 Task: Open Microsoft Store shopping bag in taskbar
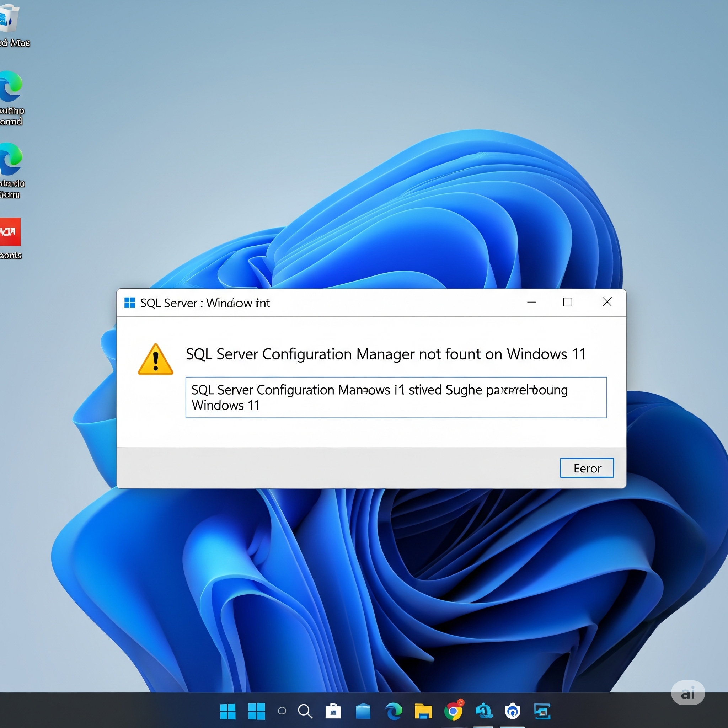[x=333, y=711]
